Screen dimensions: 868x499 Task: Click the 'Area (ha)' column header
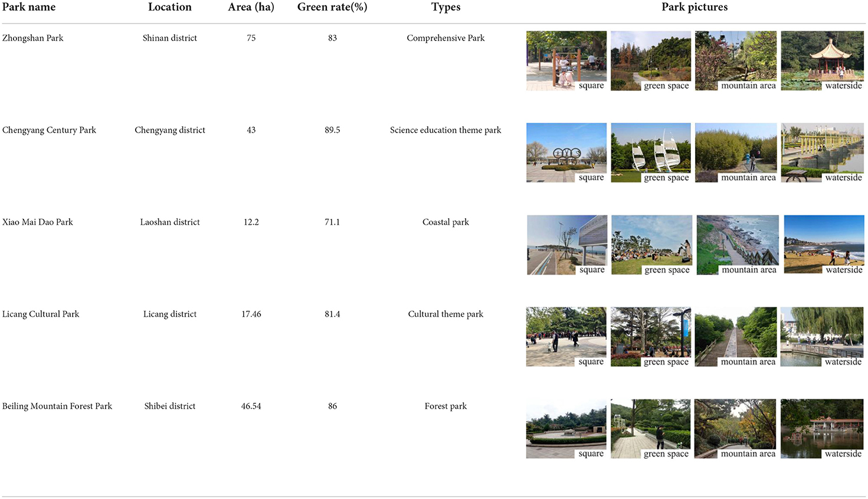(x=251, y=7)
